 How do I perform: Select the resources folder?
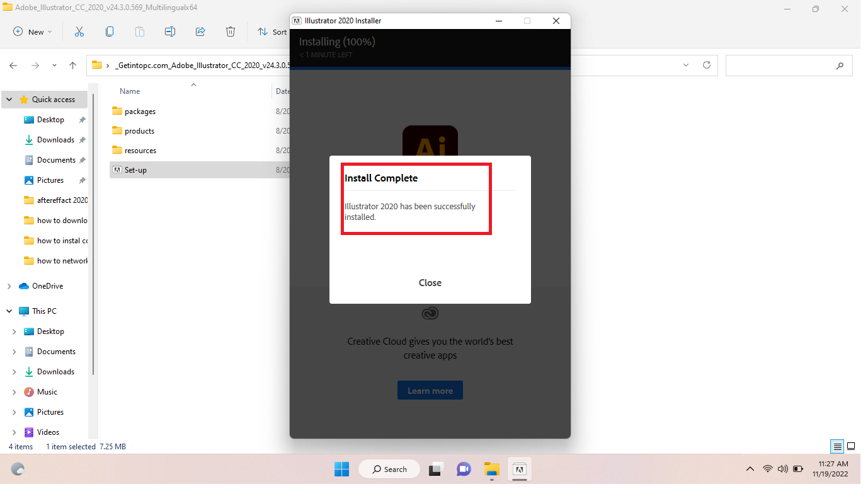point(140,151)
